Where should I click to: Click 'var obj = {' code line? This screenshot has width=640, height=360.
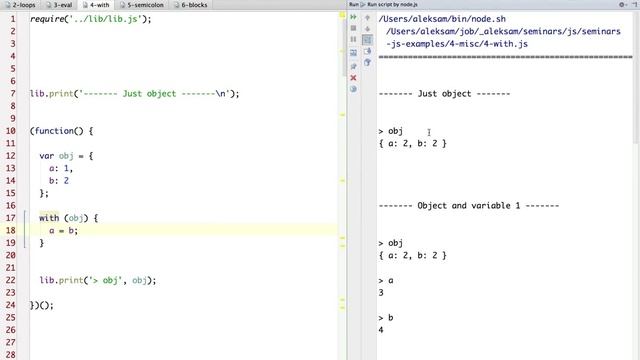(x=66, y=156)
